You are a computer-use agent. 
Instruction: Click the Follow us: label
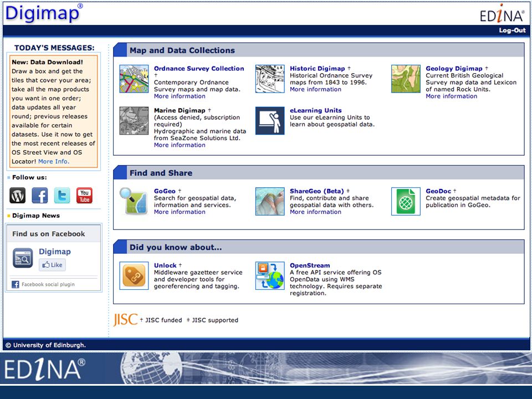click(29, 177)
